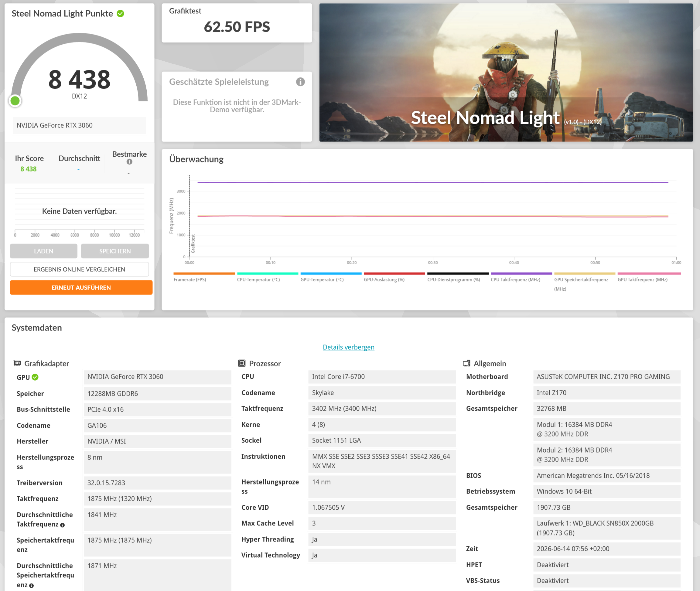
Task: Click the Prozessor chip icon
Action: 242,363
